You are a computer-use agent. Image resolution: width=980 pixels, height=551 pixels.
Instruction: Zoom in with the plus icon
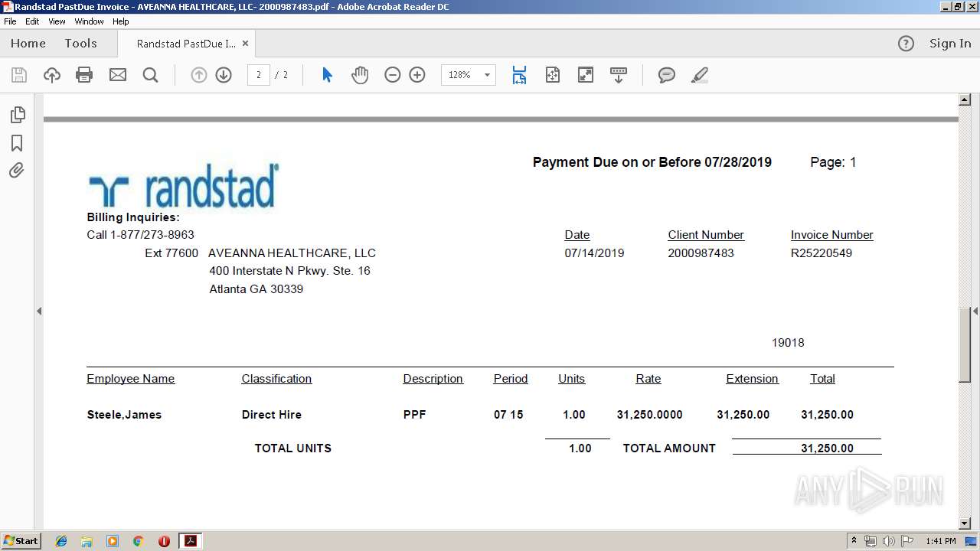(417, 75)
